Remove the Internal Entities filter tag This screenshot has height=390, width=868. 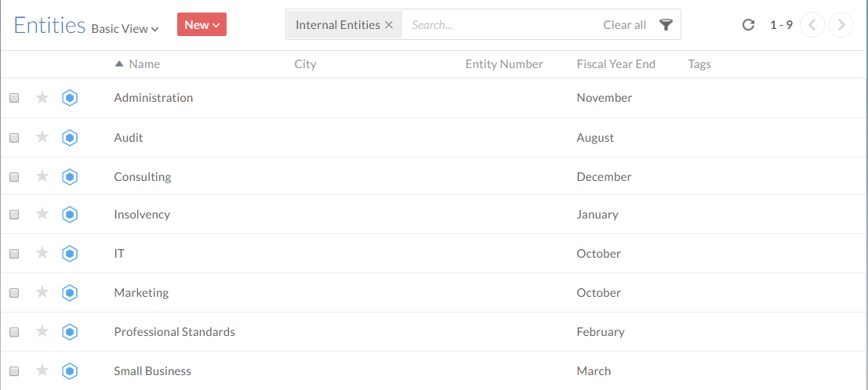point(389,25)
